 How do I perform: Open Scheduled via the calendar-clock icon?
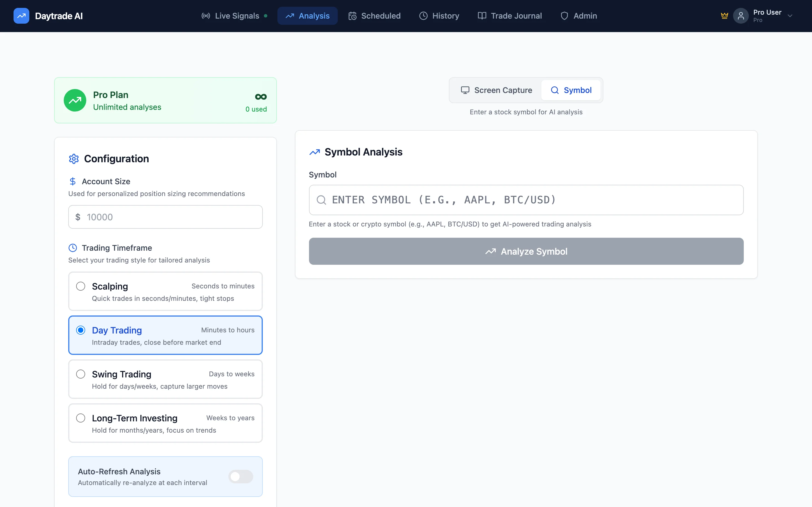352,15
